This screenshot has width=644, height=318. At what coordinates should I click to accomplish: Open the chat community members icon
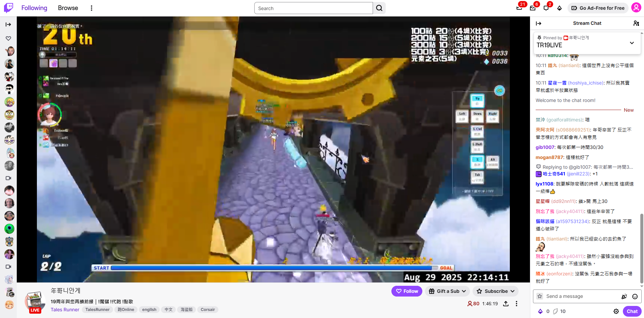tap(636, 23)
